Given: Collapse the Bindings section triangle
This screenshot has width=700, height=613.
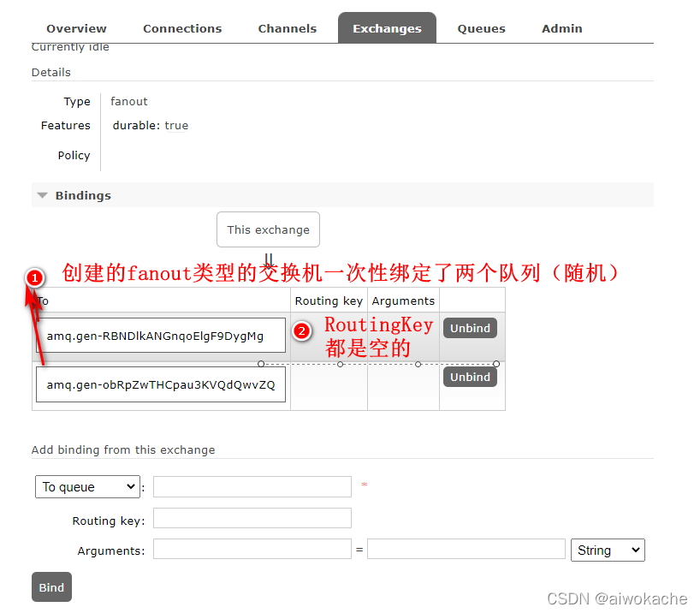Looking at the screenshot, I should point(43,195).
